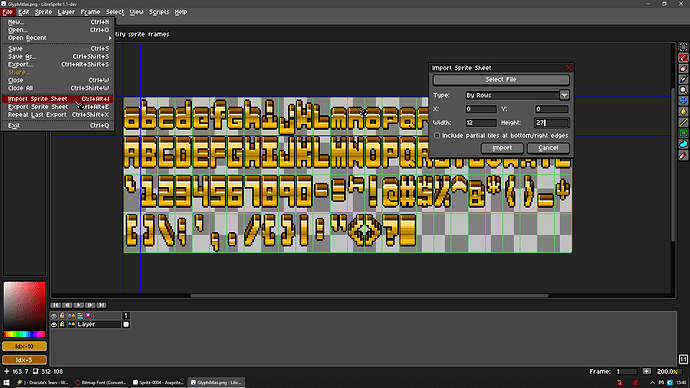This screenshot has height=388, width=690.
Task: Select the Zoom magnifier tool
Action: (x=683, y=90)
